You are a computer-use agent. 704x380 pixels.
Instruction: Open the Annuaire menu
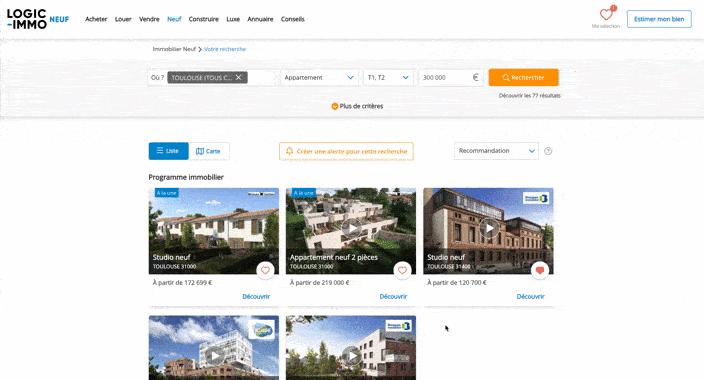coord(260,19)
